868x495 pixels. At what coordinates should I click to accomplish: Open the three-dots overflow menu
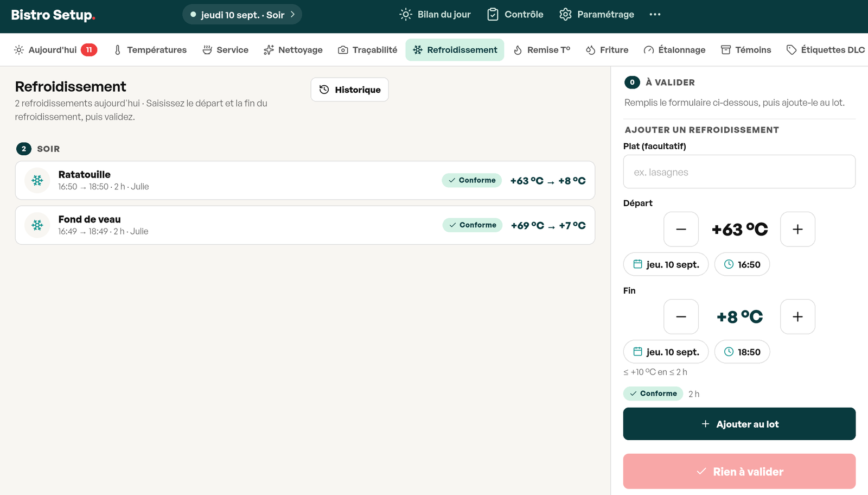point(655,15)
